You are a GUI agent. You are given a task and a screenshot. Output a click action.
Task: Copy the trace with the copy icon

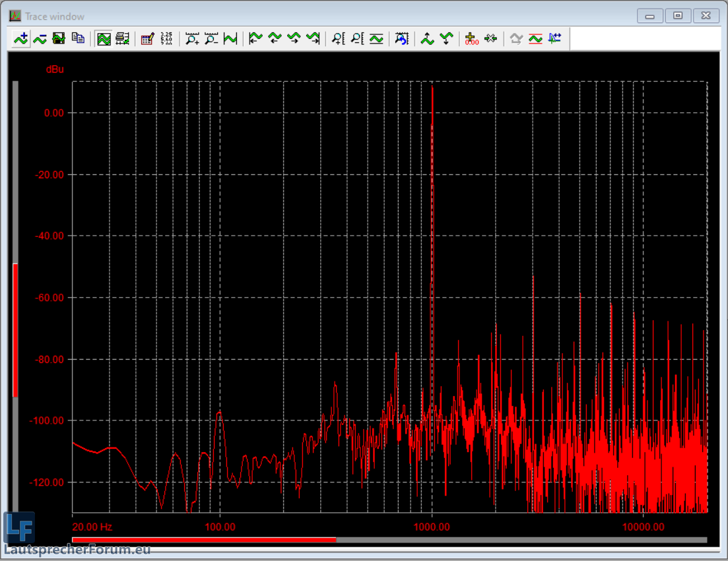pos(78,39)
